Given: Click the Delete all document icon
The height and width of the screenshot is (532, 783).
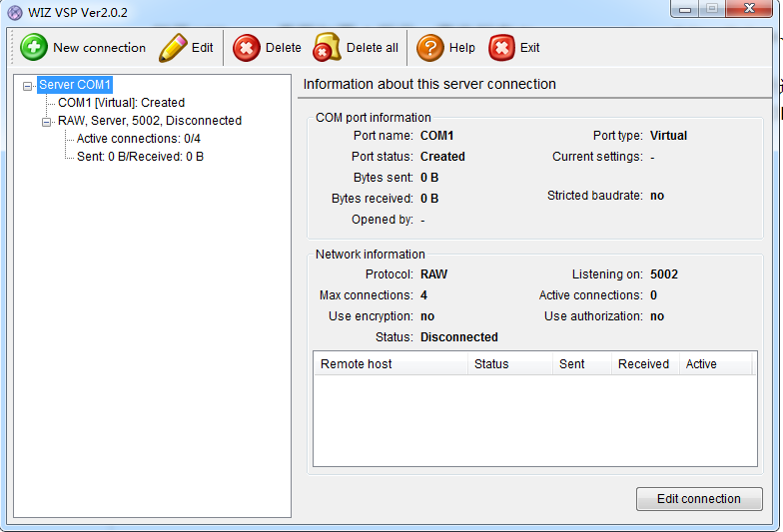Looking at the screenshot, I should (x=327, y=47).
